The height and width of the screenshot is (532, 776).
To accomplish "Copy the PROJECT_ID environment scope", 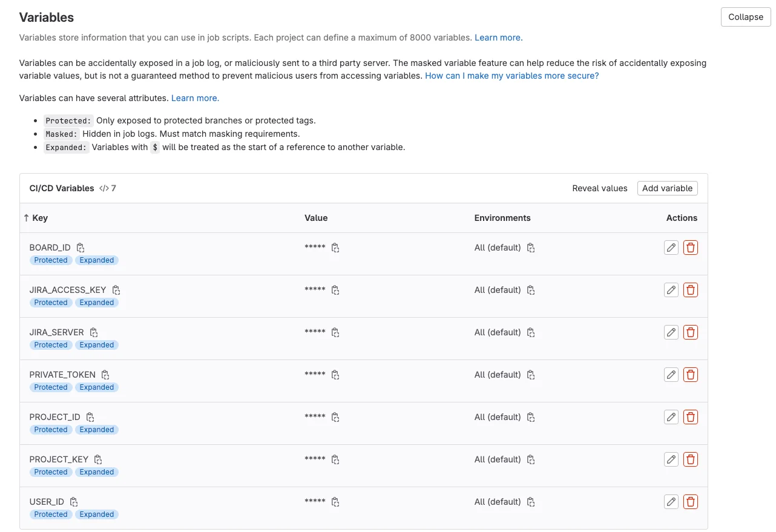I will 530,416.
